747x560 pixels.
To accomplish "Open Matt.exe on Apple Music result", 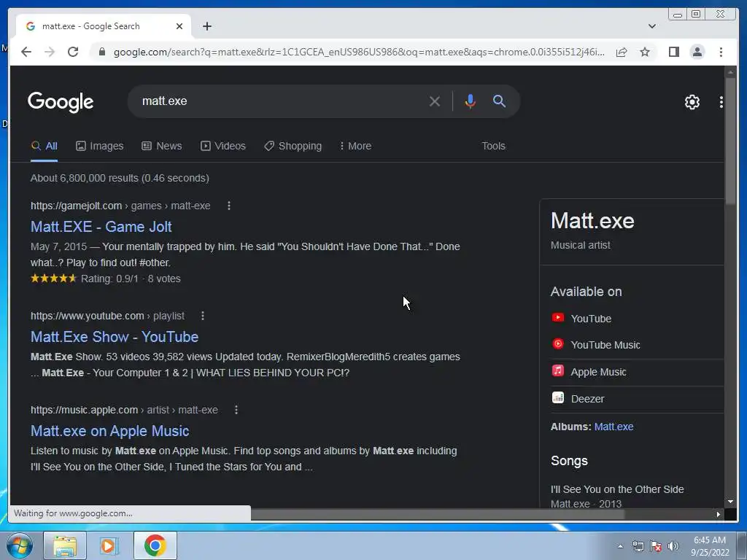I will 109,431.
